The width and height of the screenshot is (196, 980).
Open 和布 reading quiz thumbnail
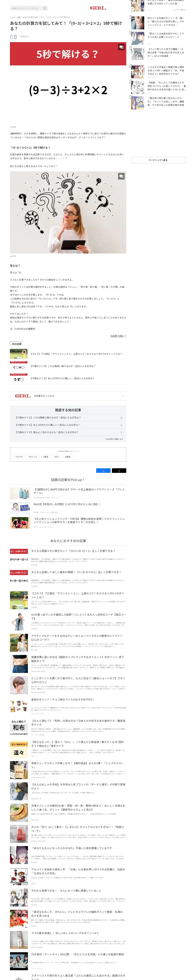[x=19, y=727]
